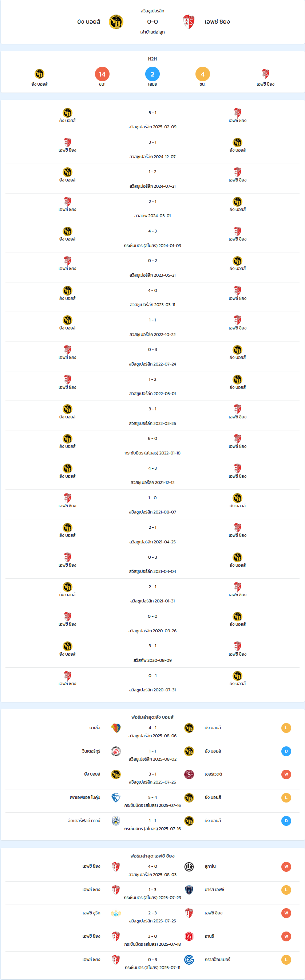Click the FC Sion crest in match header
The height and width of the screenshot is (980, 305).
[x=189, y=22]
